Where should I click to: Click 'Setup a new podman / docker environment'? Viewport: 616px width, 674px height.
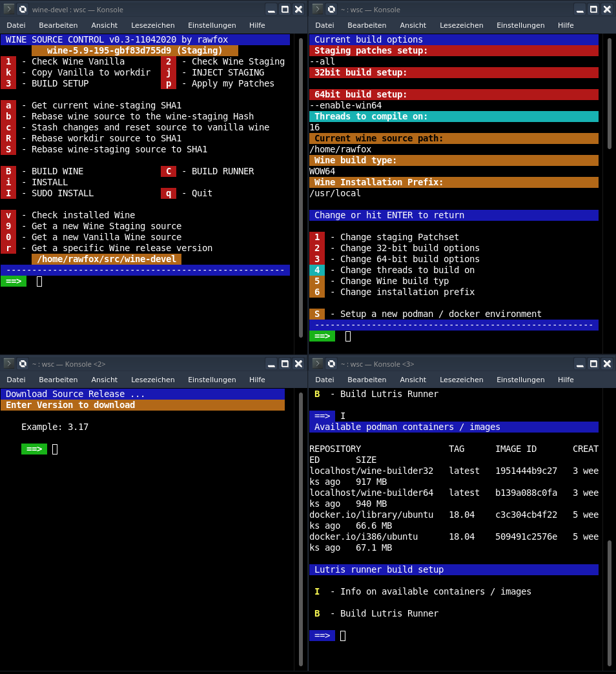(440, 314)
